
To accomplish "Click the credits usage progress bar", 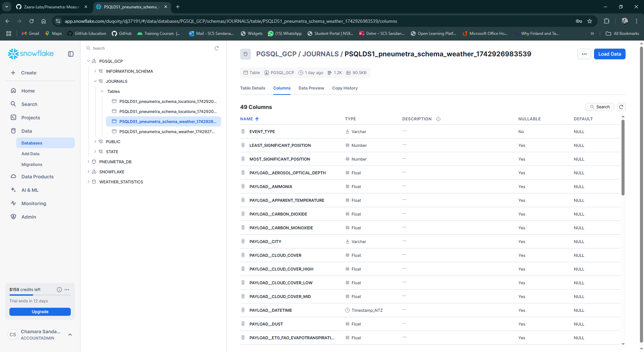I will point(40,295).
